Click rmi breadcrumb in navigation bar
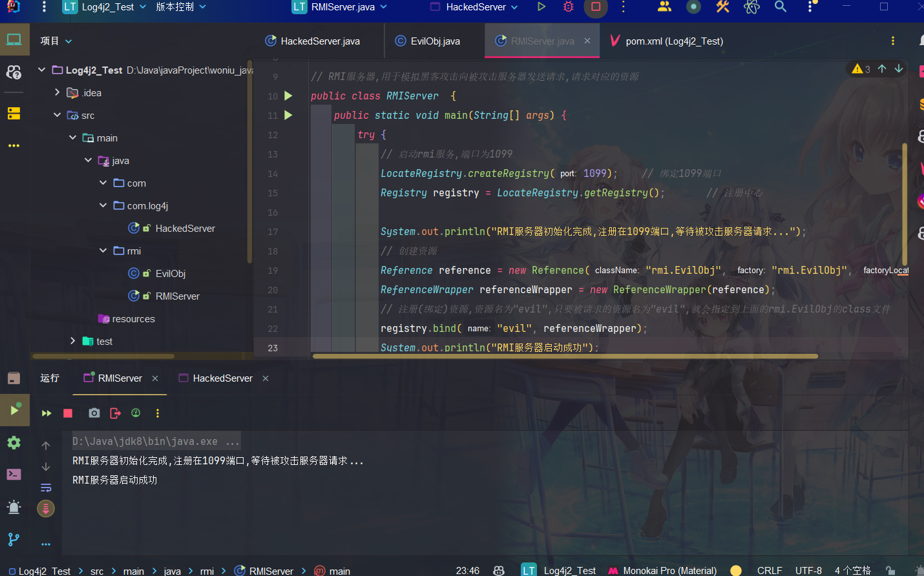The height and width of the screenshot is (576, 924). 207,571
